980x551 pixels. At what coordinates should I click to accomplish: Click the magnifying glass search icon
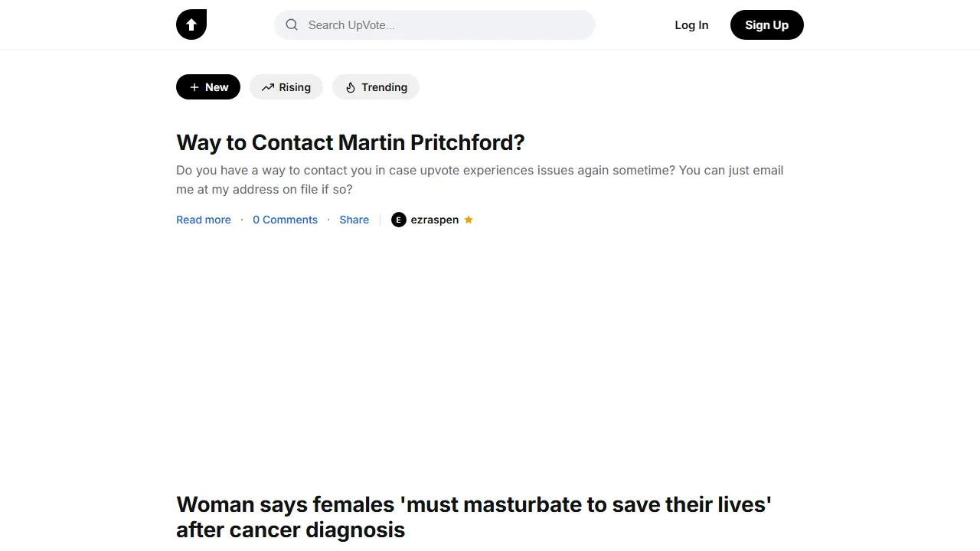point(292,25)
